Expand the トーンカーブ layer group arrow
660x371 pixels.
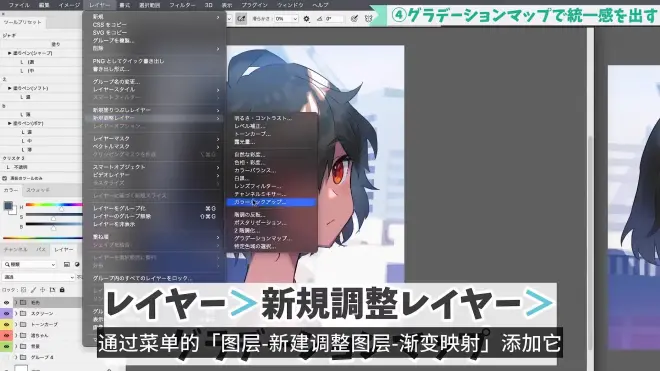(16, 324)
